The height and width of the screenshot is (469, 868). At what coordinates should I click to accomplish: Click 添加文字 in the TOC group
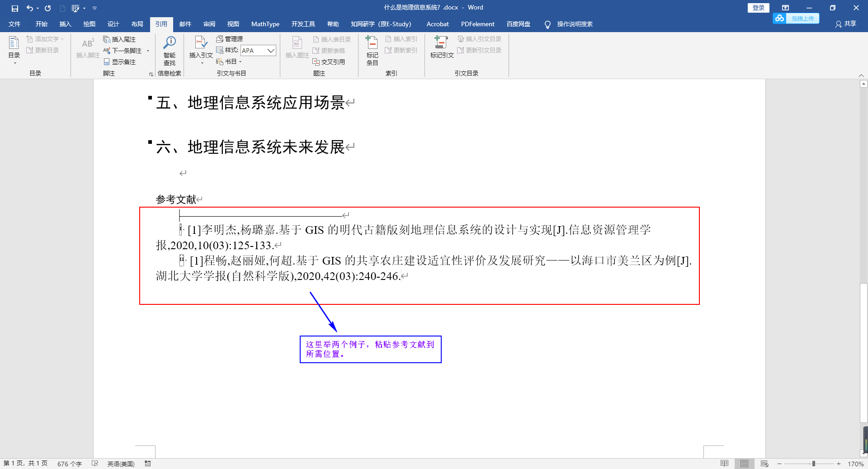45,39
